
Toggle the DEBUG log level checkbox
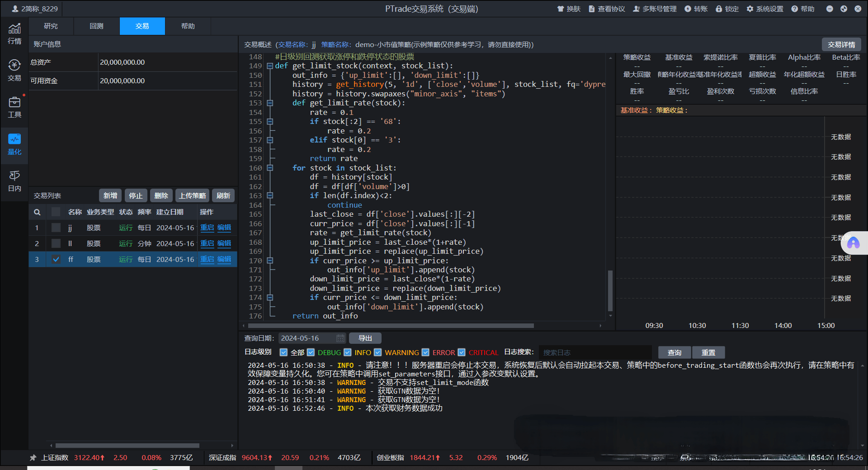pyautogui.click(x=311, y=352)
